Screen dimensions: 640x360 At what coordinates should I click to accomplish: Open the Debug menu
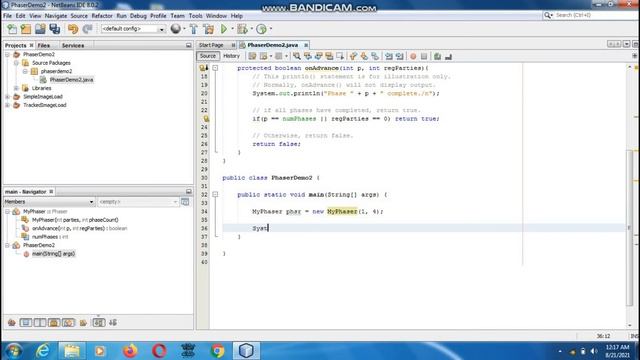(x=138, y=16)
